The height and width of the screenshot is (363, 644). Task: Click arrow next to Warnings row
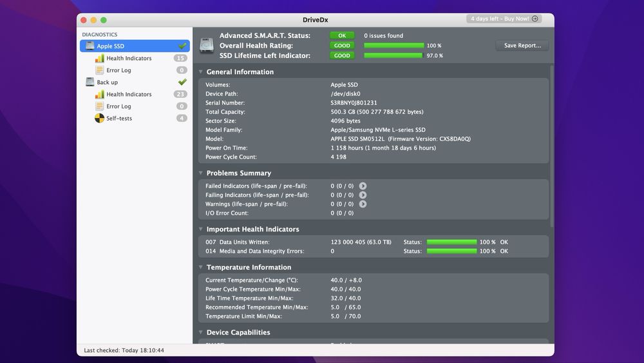click(363, 204)
